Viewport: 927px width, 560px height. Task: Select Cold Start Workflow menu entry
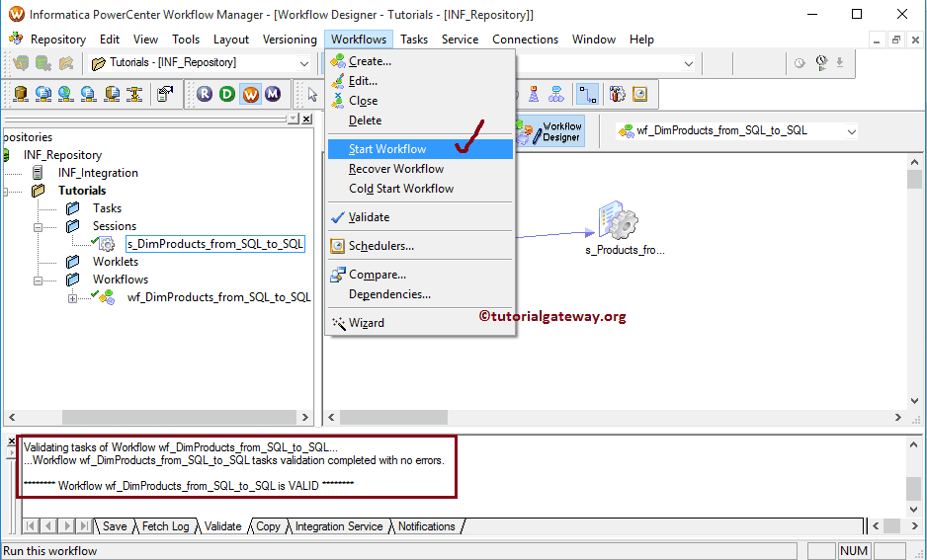(x=420, y=189)
